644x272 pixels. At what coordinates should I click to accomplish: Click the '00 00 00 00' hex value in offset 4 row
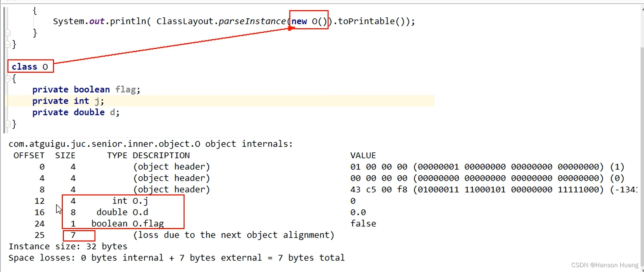tap(379, 178)
